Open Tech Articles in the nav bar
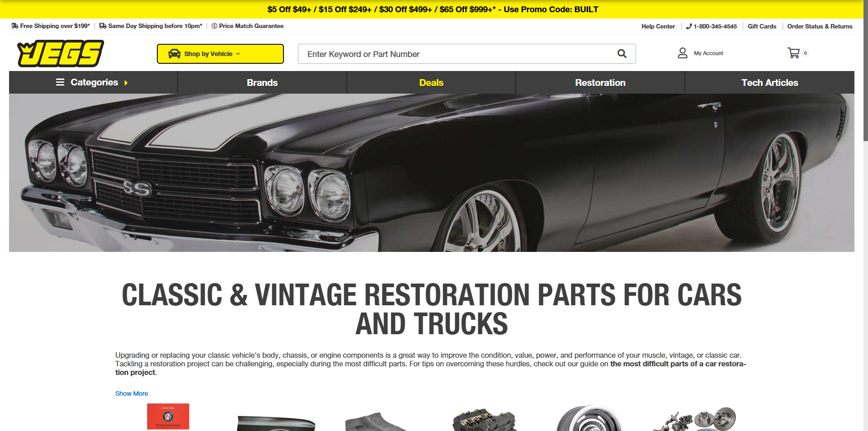Screen dimensions: 868x431 (769, 82)
